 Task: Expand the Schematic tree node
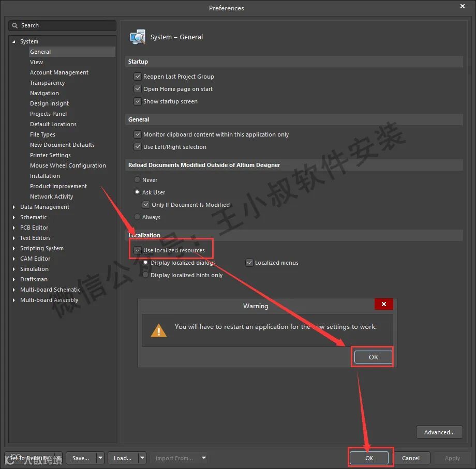pos(13,217)
